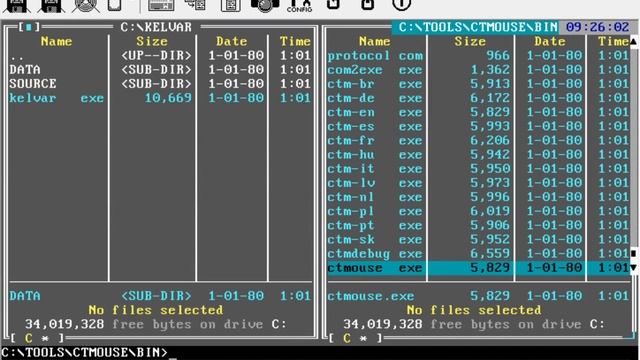640x360 pixels.
Task: Click the screen transfer toolbar icon
Action: point(195,5)
